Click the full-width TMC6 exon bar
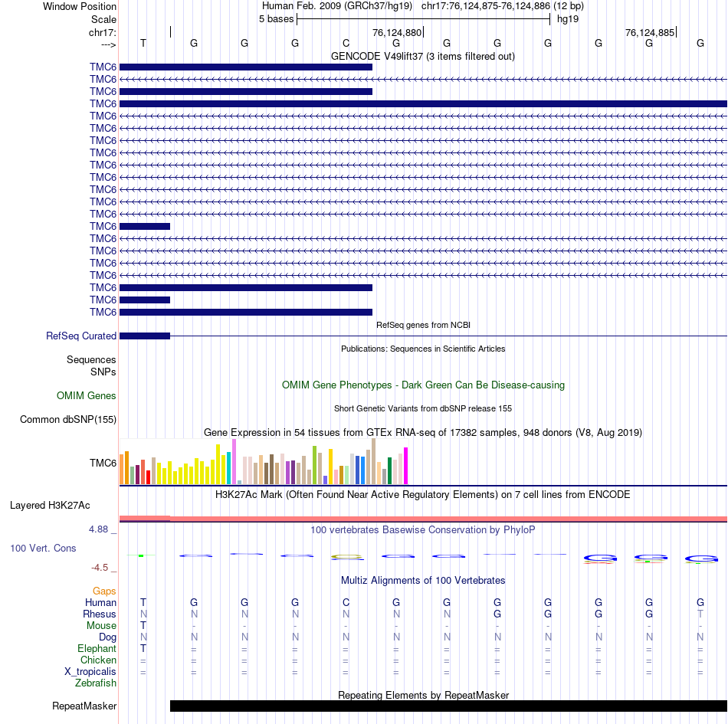This screenshot has height=724, width=728. [424, 103]
